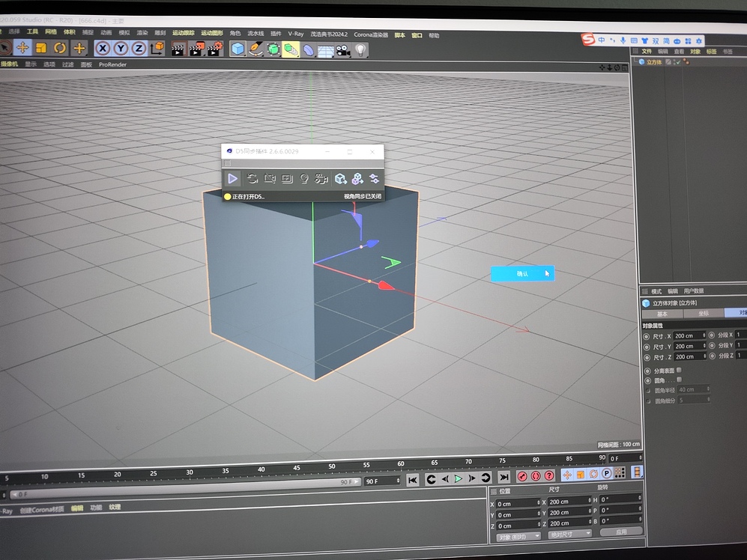The height and width of the screenshot is (560, 747).
Task: Click the model export icon in D5 plugin window
Action: pyautogui.click(x=340, y=178)
